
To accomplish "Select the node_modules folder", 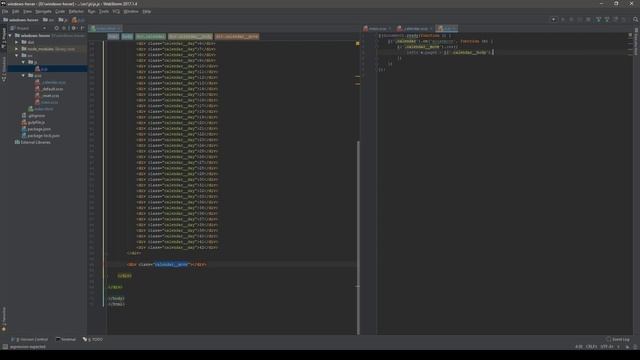I will 40,49.
